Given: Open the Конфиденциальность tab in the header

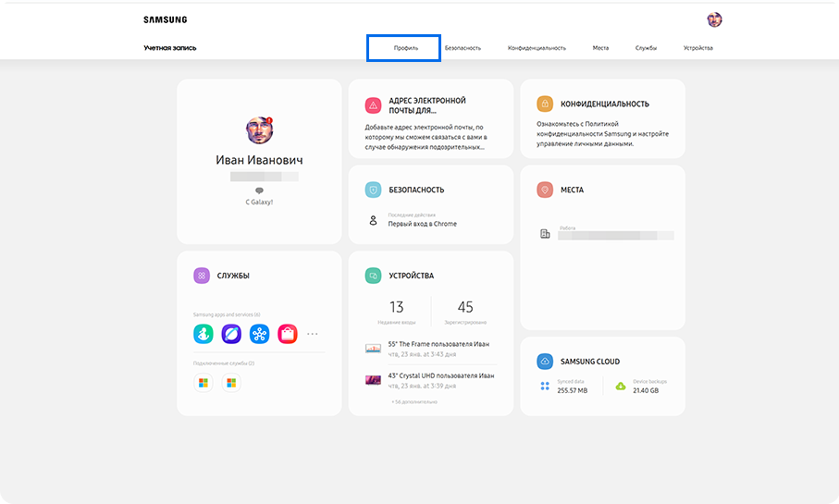Looking at the screenshot, I should tap(537, 48).
